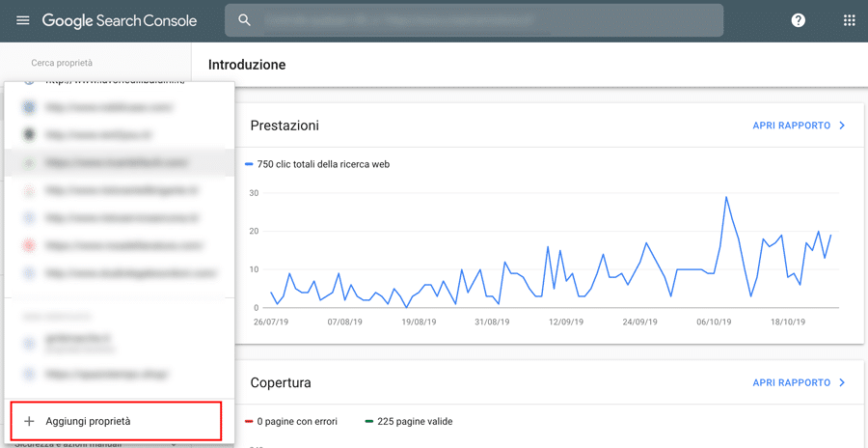Focus the top URL inspection search field

click(x=474, y=20)
